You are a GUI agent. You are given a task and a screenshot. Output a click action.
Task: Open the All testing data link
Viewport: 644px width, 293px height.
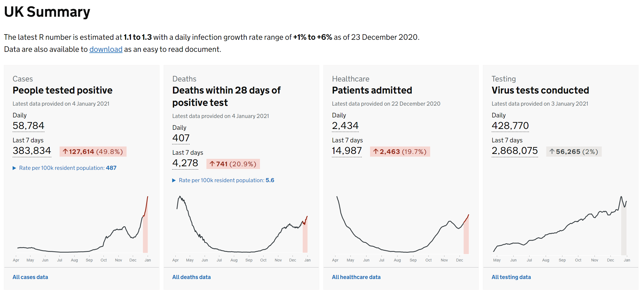click(x=511, y=277)
